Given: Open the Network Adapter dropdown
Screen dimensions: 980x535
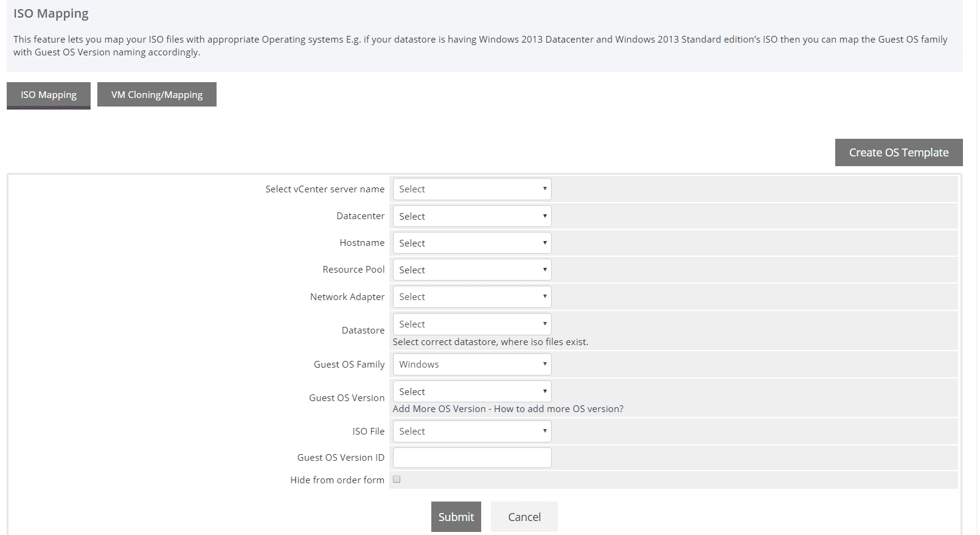Looking at the screenshot, I should click(471, 296).
